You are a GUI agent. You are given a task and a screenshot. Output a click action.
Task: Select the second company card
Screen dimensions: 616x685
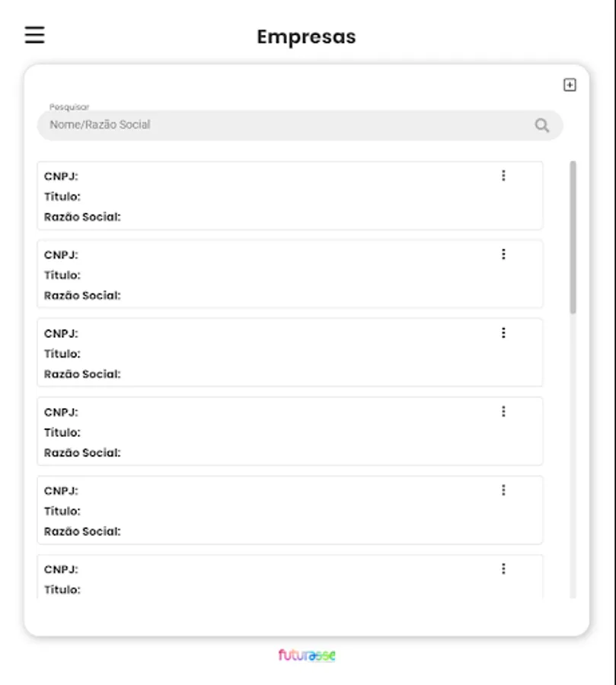click(x=289, y=275)
